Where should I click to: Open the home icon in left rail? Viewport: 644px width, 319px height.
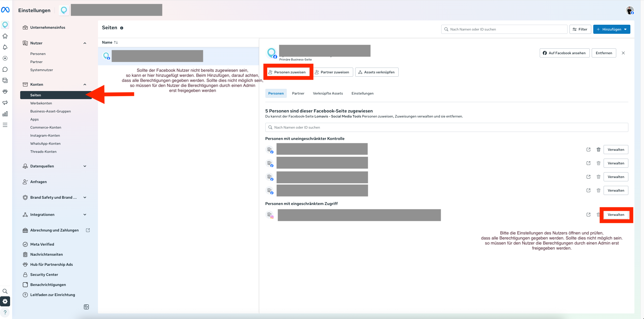pos(5,36)
